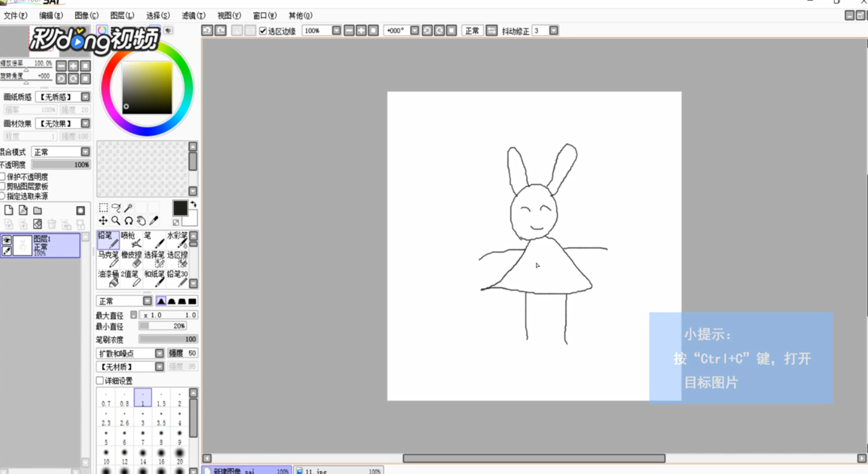Pick the move tool
This screenshot has width=868, height=474.
tap(103, 221)
